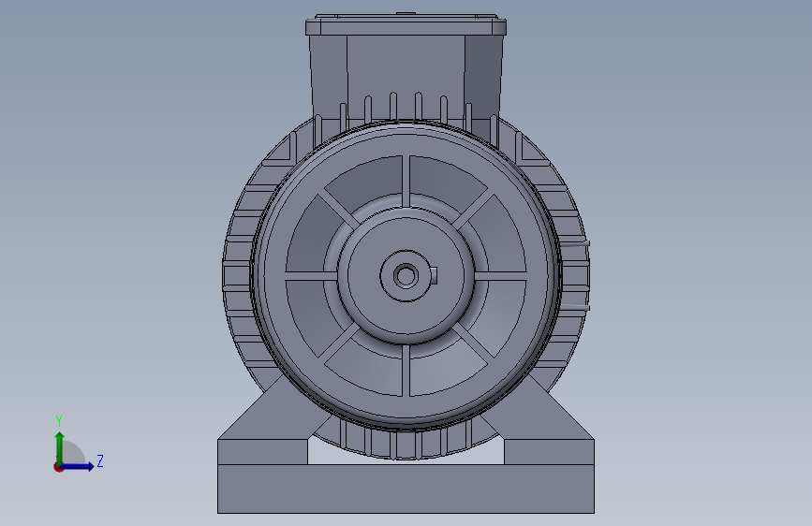The width and height of the screenshot is (812, 526).
Task: Select the terminal box body on top of motor
Action: (x=406, y=77)
